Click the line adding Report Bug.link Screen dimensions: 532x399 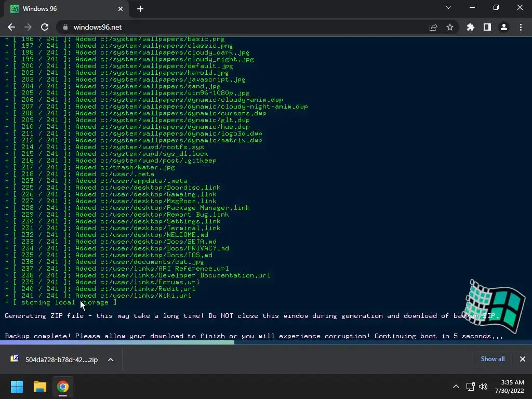pyautogui.click(x=117, y=215)
